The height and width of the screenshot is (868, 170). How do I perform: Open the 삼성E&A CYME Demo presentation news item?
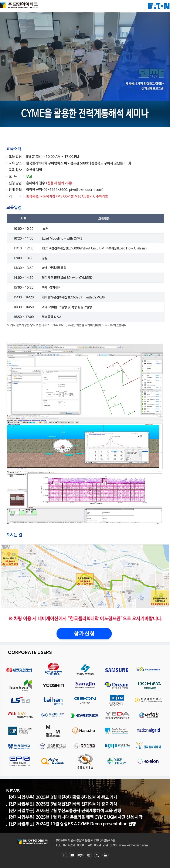[x=72, y=823]
